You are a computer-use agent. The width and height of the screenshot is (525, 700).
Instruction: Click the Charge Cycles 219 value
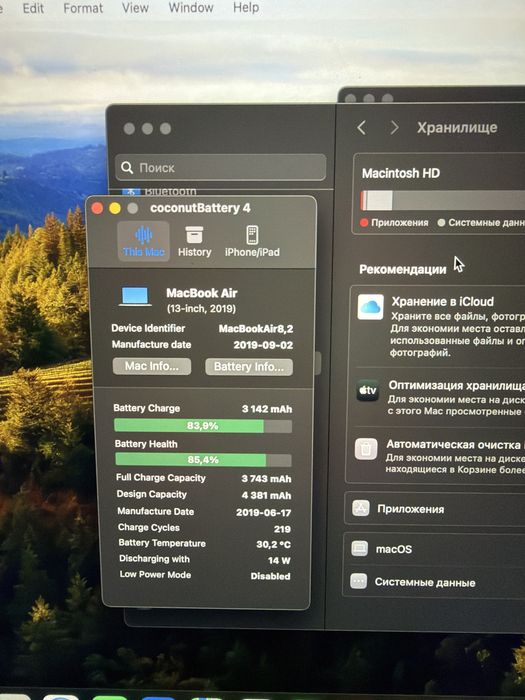click(282, 529)
